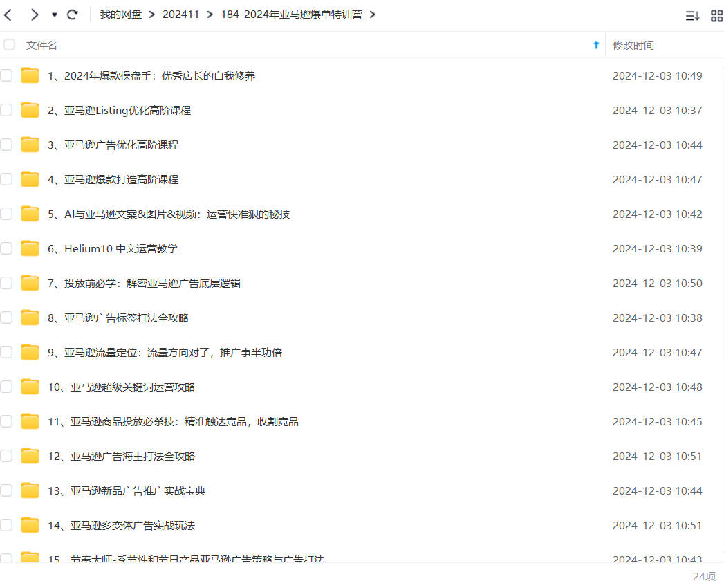Check box for 5、AI与亚马逊文案 folder

[6, 214]
